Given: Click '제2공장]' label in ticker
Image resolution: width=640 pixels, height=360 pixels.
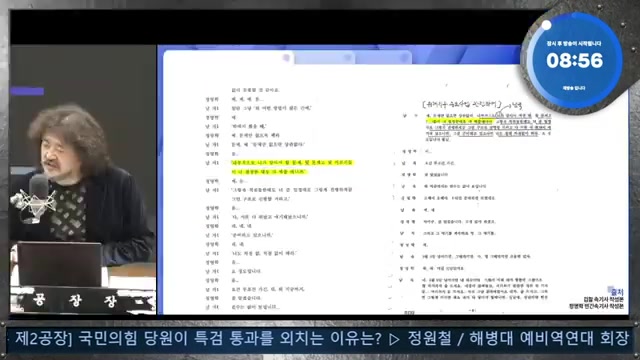Looking at the screenshot, I should pyautogui.click(x=43, y=338).
